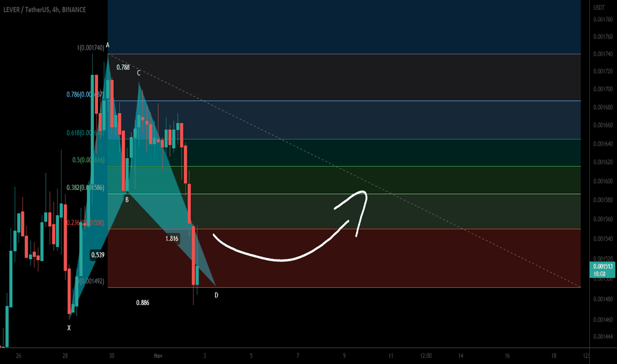
Task: Click the 0.001480 price axis label
Action: click(603, 299)
